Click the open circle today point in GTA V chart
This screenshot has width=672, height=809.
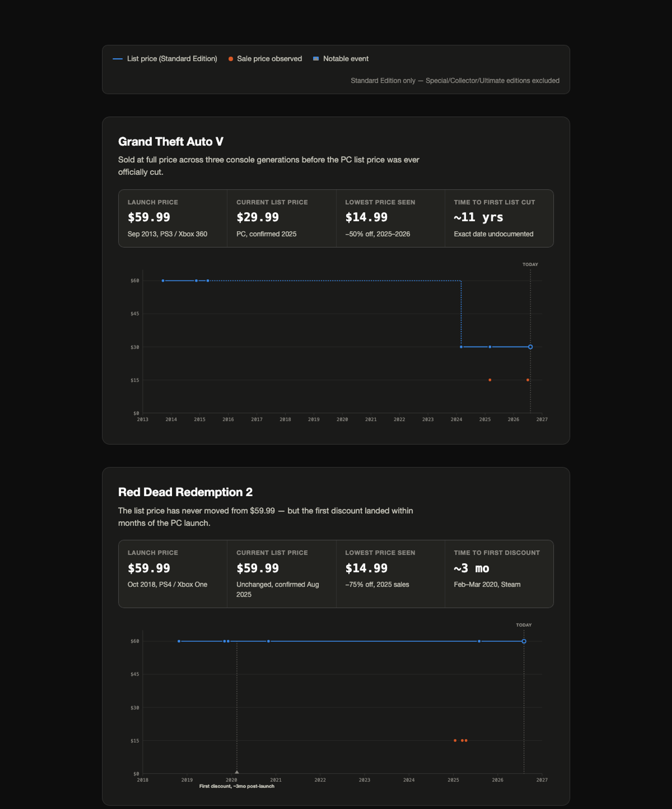[530, 347]
